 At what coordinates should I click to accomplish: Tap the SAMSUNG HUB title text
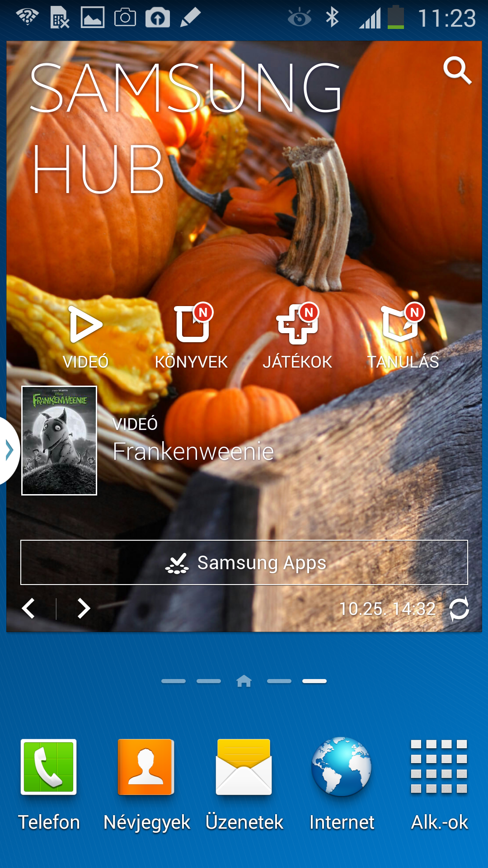pyautogui.click(x=185, y=128)
